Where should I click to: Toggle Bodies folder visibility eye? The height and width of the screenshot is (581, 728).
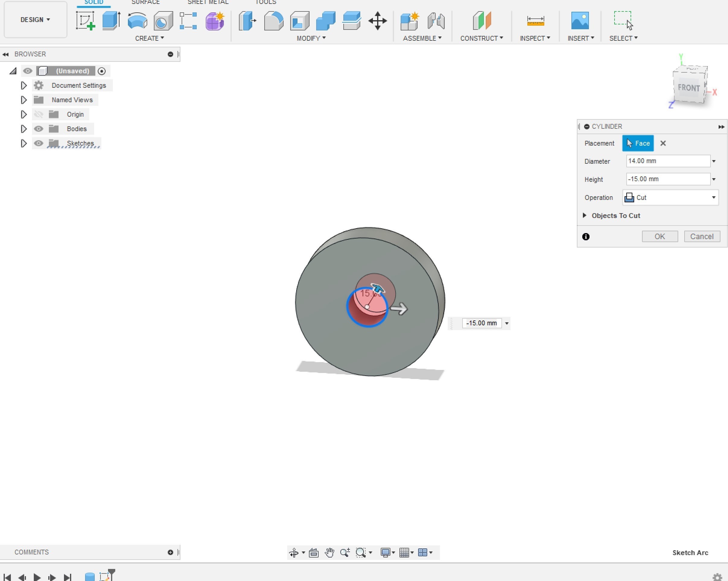pos(39,129)
